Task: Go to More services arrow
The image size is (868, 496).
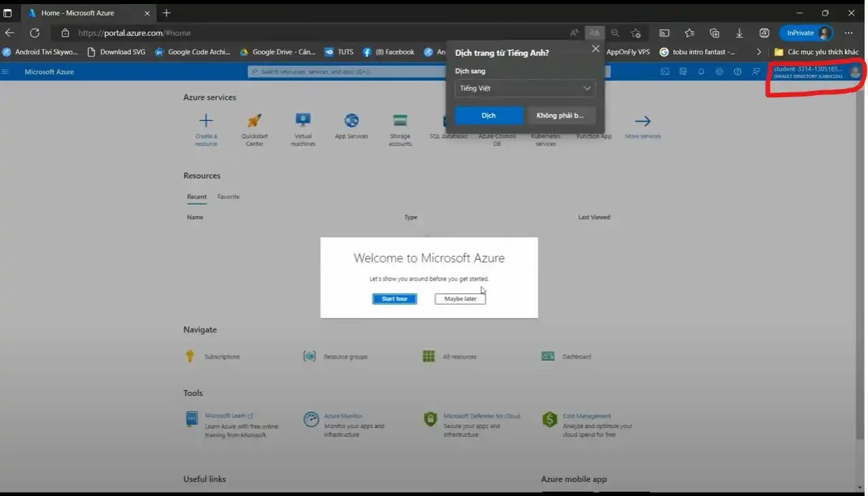Action: pyautogui.click(x=643, y=121)
